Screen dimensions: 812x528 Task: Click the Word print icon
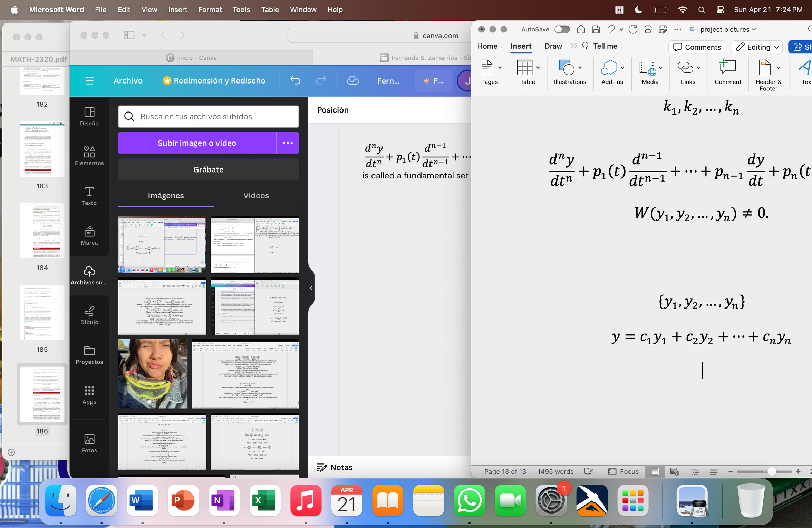(648, 29)
